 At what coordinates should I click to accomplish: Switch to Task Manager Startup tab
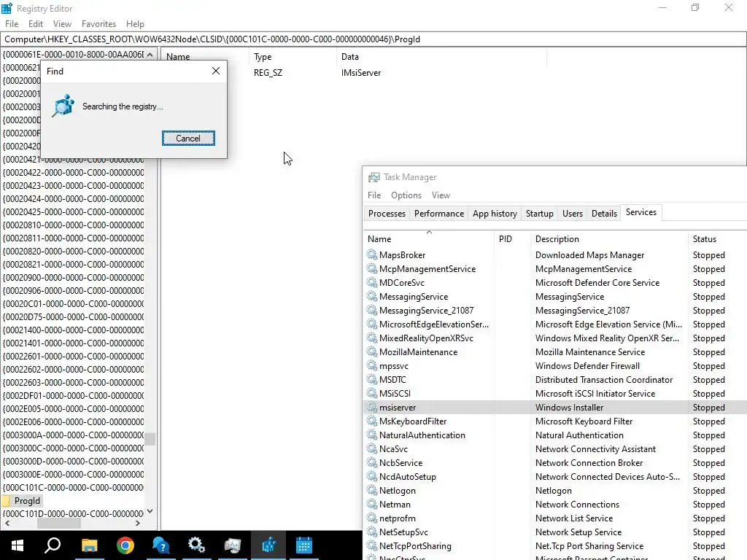click(x=539, y=214)
